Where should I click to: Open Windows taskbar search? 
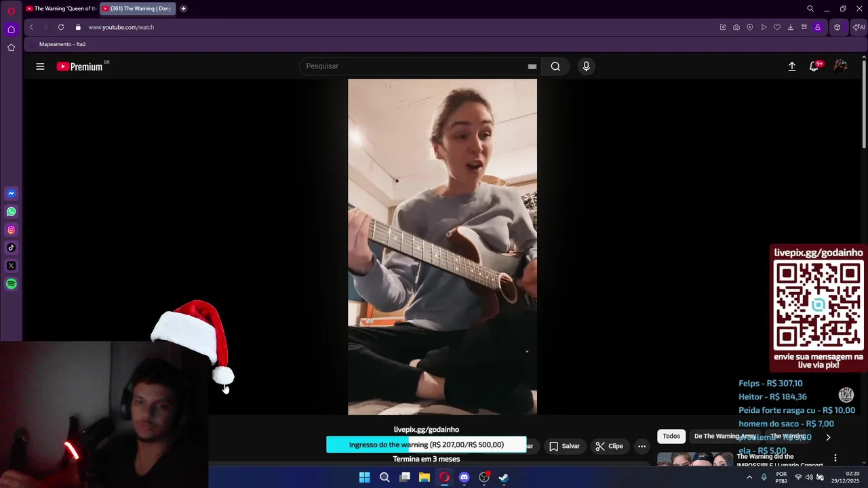384,477
